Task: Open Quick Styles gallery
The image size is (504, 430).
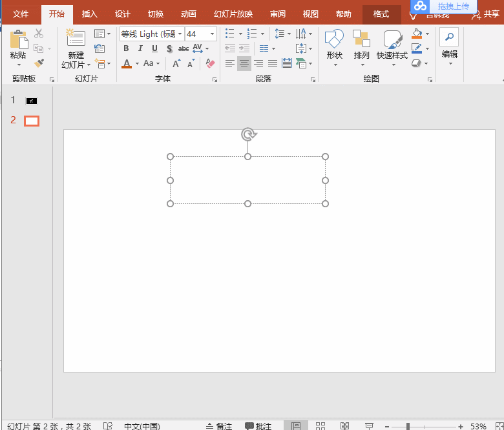Action: coord(392,47)
